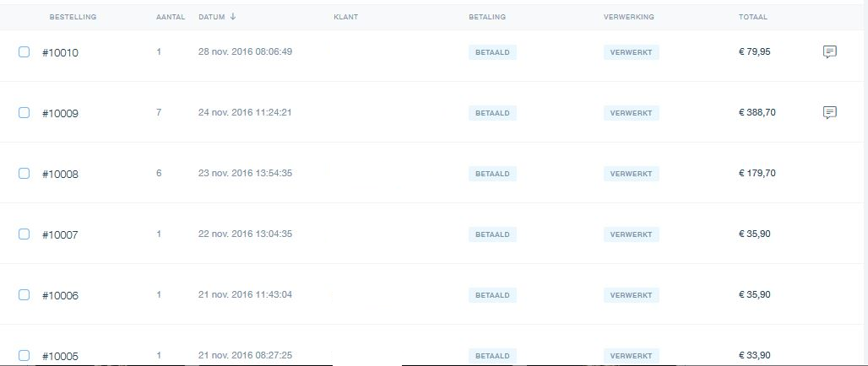Open order number #10006

(x=60, y=295)
